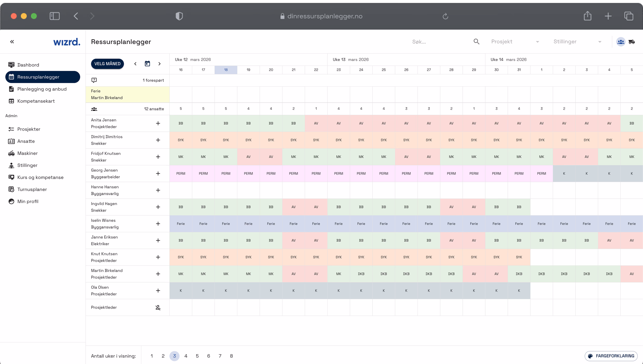Open Turnusplaner in admin menu
This screenshot has height=364, width=643.
(32, 189)
